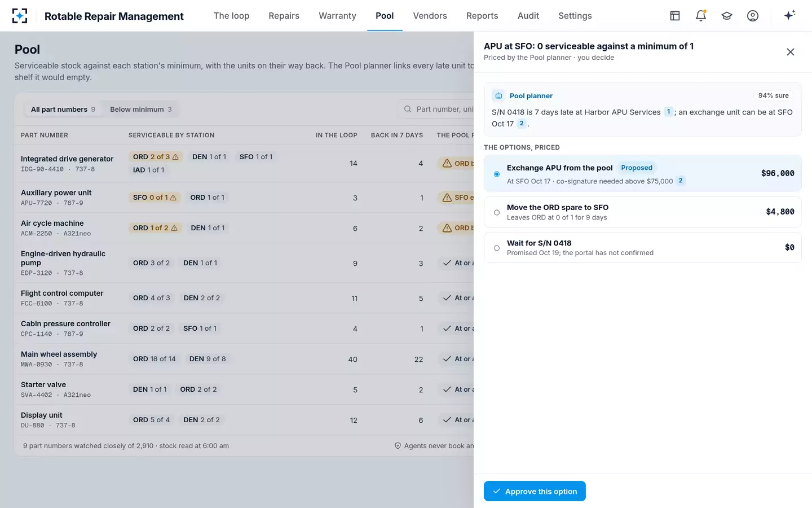Select Wait for S/N 0418 option
The height and width of the screenshot is (508, 812).
pyautogui.click(x=643, y=248)
